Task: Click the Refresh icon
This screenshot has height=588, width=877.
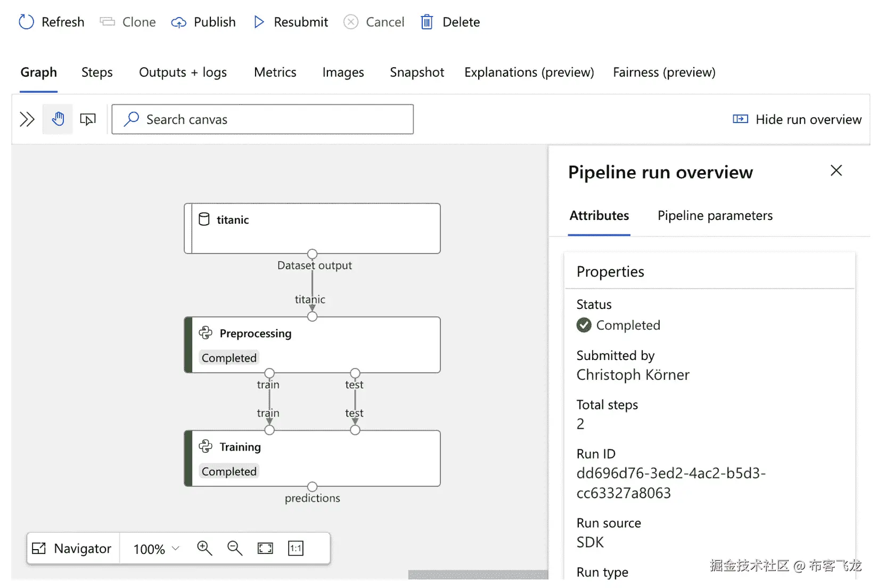Action: click(x=27, y=22)
